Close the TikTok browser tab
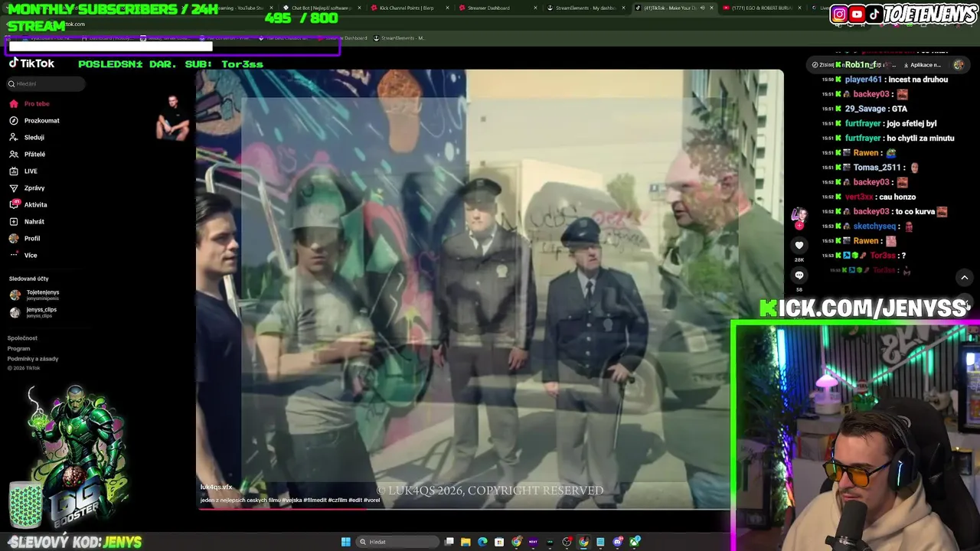980x551 pixels. tap(711, 8)
